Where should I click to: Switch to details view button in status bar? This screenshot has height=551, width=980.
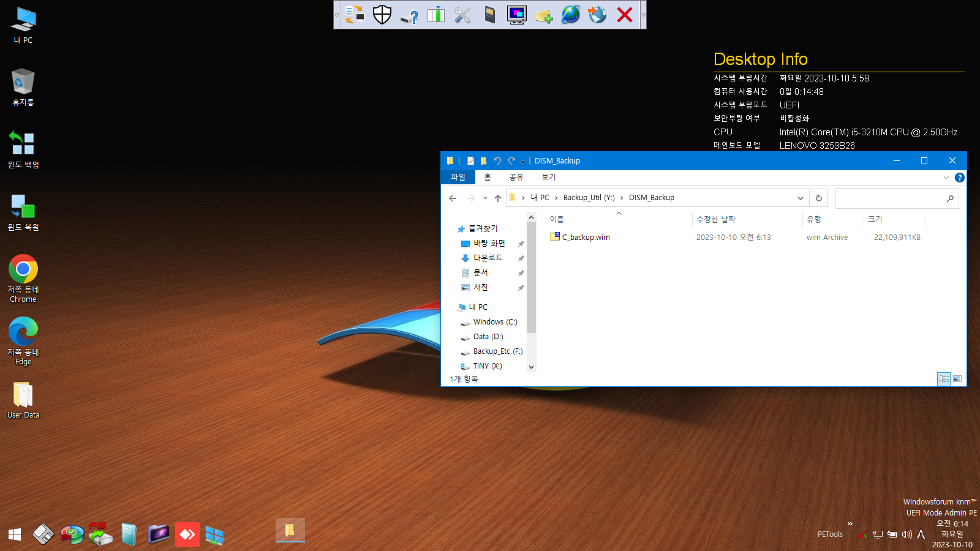944,379
